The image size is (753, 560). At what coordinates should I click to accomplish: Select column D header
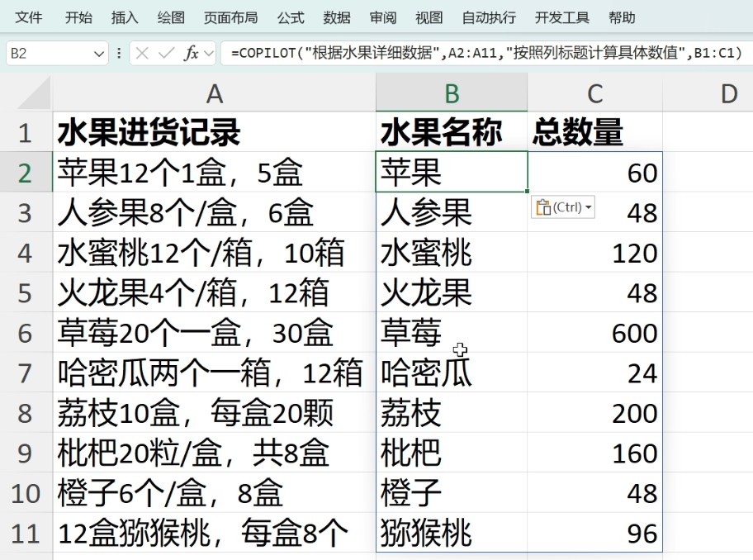click(x=728, y=93)
